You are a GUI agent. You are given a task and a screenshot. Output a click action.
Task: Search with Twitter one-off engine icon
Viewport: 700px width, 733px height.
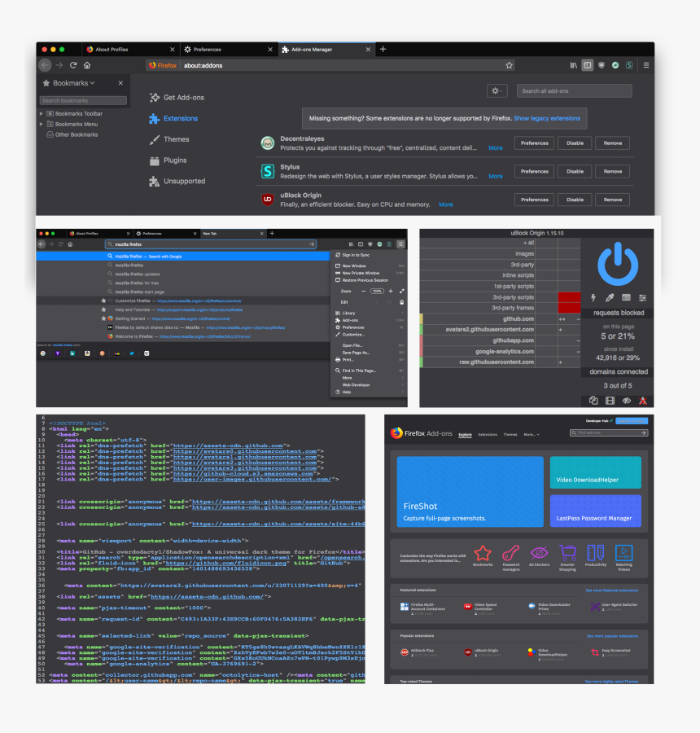point(132,353)
